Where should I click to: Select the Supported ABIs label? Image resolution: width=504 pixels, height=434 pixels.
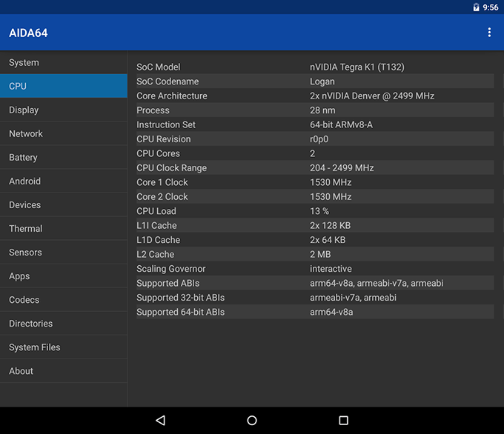click(168, 284)
